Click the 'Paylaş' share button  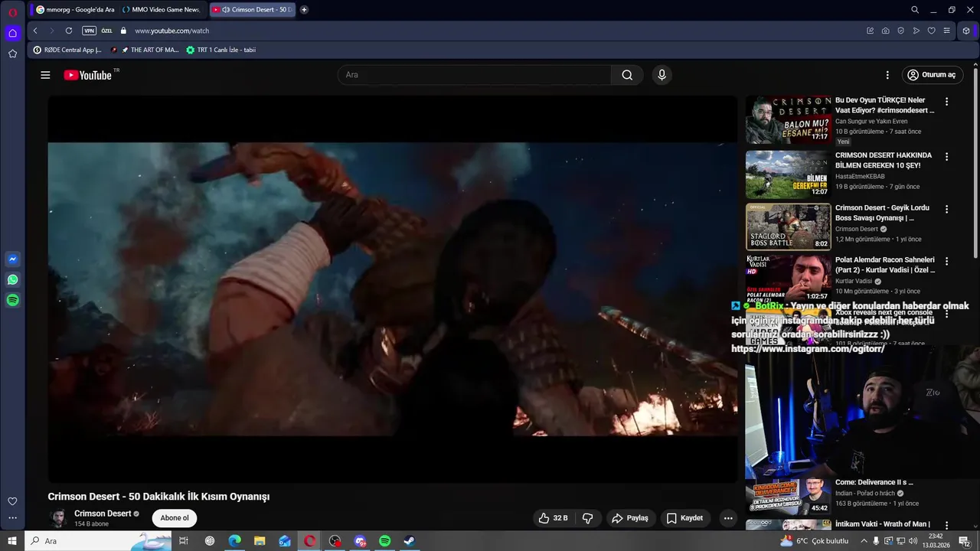coord(629,518)
